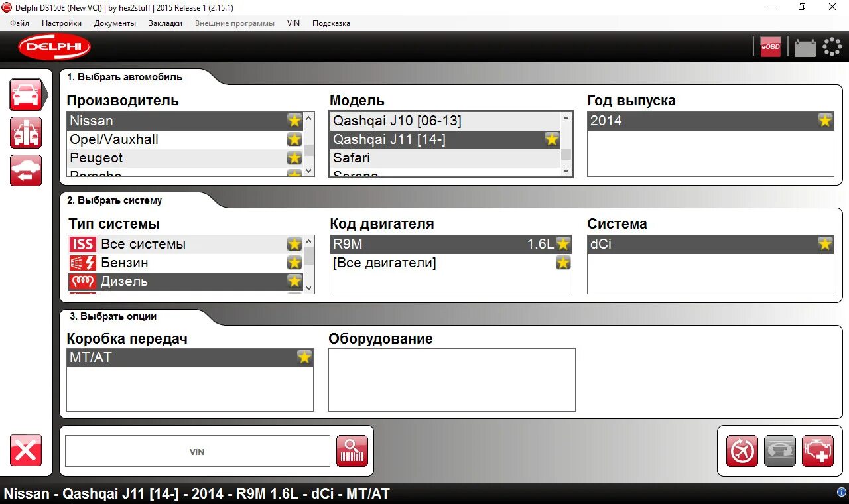Select Дизель system type
Screen dimensions: 849x504
tap(185, 281)
